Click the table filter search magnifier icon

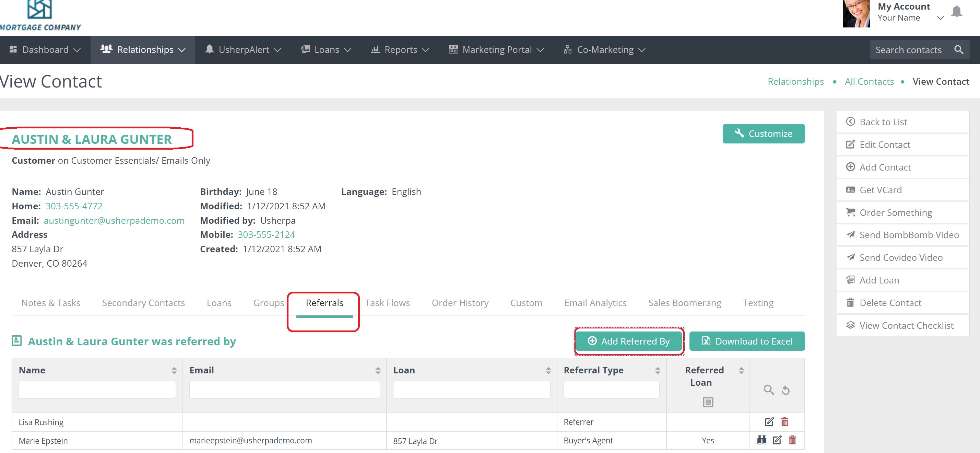[768, 390]
